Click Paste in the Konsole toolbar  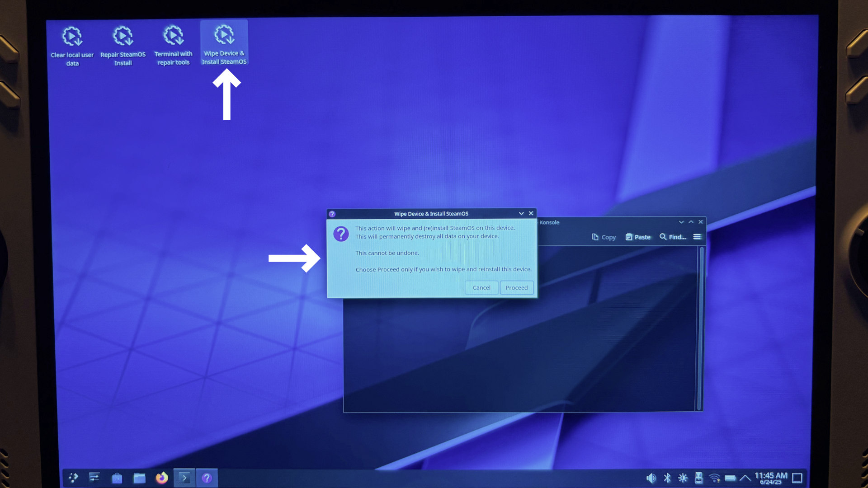point(638,237)
